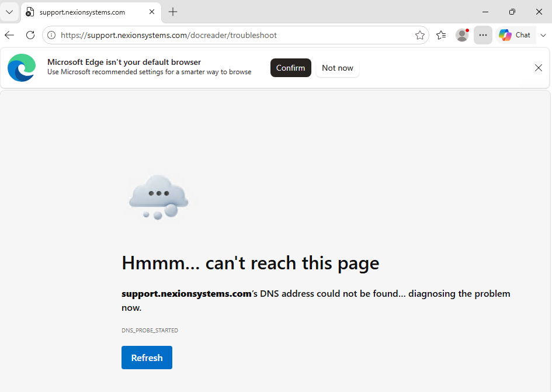Open Settings and more ellipsis menu
This screenshot has width=552, height=392.
click(x=483, y=35)
